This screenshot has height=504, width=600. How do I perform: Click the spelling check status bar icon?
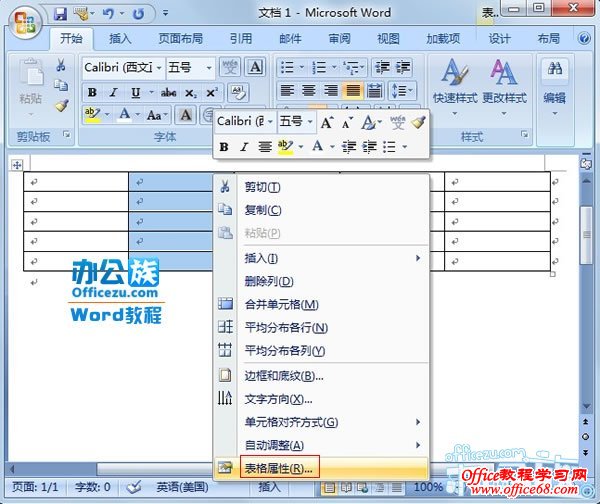click(x=135, y=487)
